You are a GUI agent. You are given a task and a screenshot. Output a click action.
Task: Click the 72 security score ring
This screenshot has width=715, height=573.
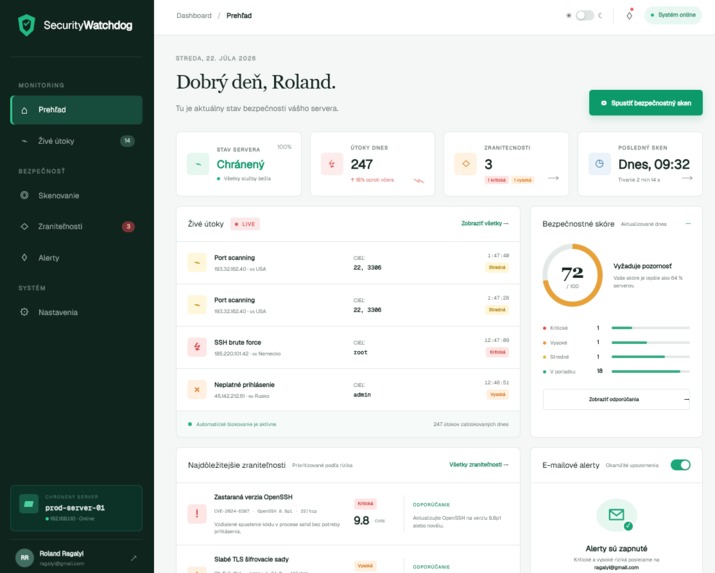[573, 275]
